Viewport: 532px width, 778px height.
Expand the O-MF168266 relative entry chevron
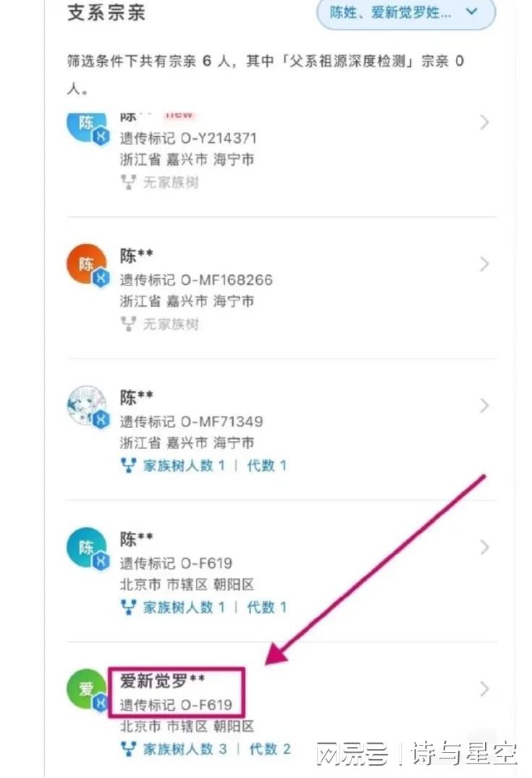(484, 264)
